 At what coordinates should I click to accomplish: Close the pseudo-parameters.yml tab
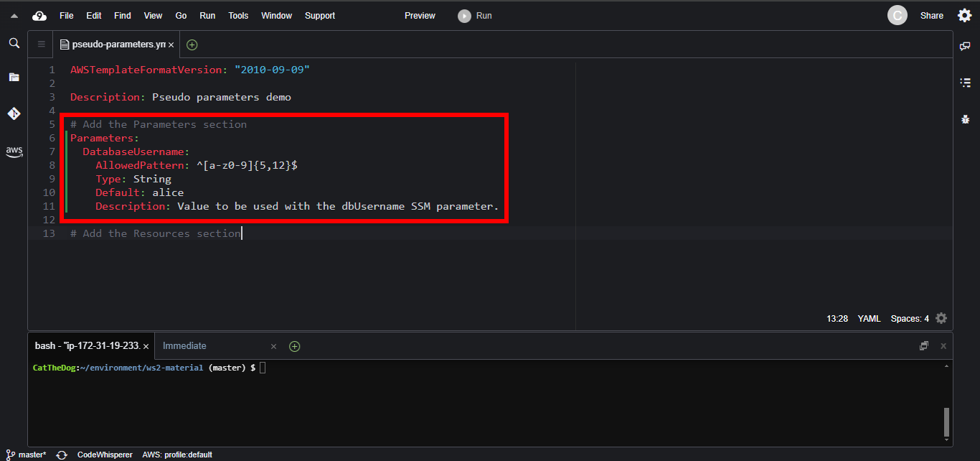tap(171, 45)
